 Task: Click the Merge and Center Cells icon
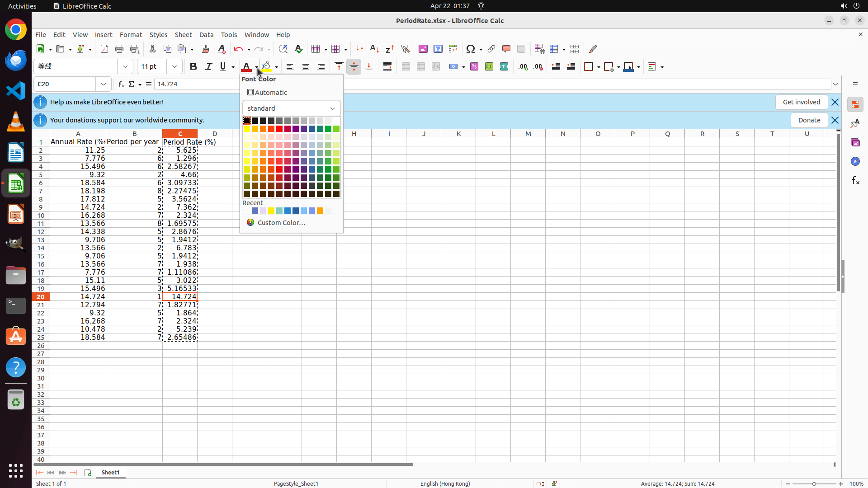(x=406, y=67)
